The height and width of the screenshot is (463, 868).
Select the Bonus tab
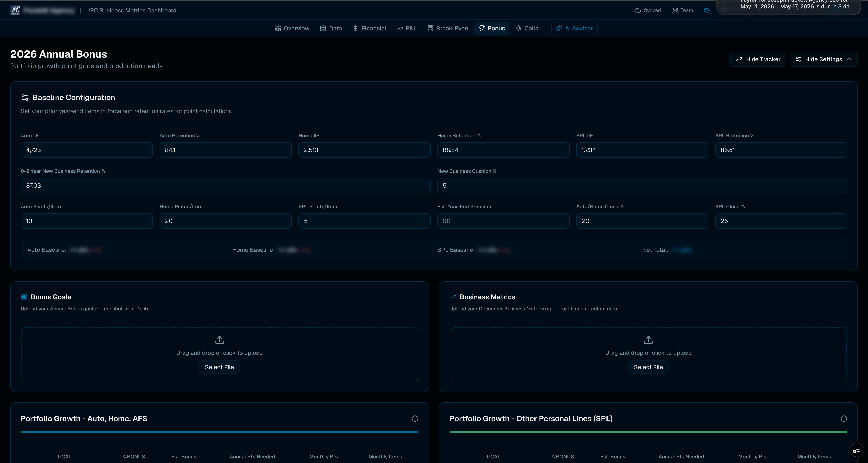point(492,28)
